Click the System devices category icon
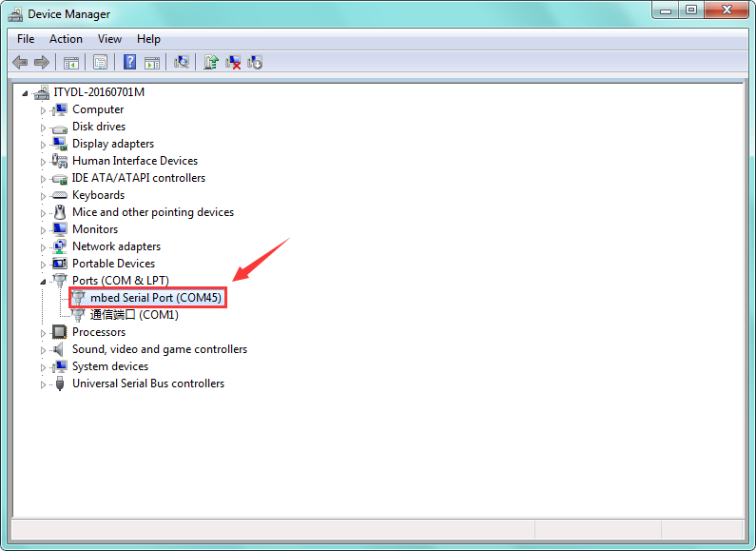 click(59, 366)
